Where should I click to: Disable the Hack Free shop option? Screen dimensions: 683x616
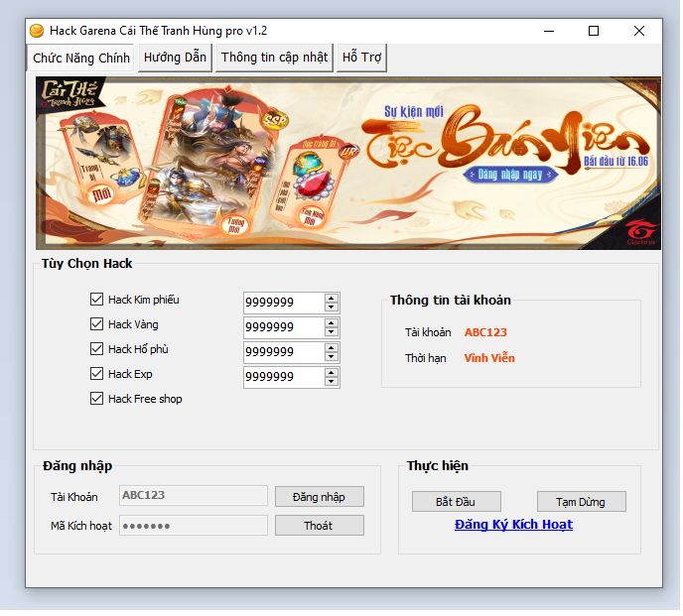click(96, 399)
